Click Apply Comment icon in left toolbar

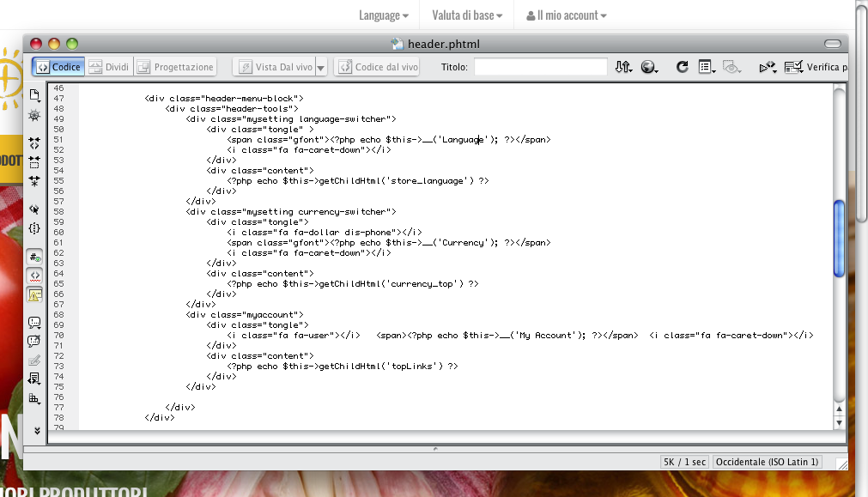(34, 323)
